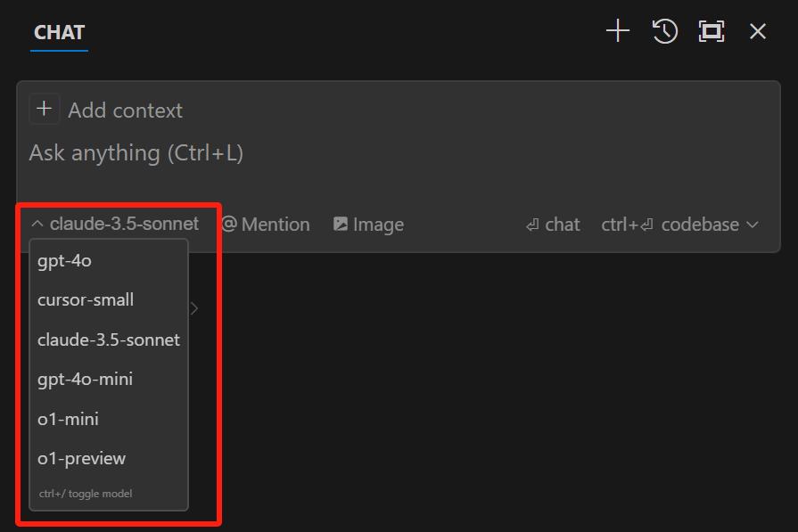Viewport: 798px width, 532px height.
Task: Start a new chat with plus icon
Action: pos(617,32)
